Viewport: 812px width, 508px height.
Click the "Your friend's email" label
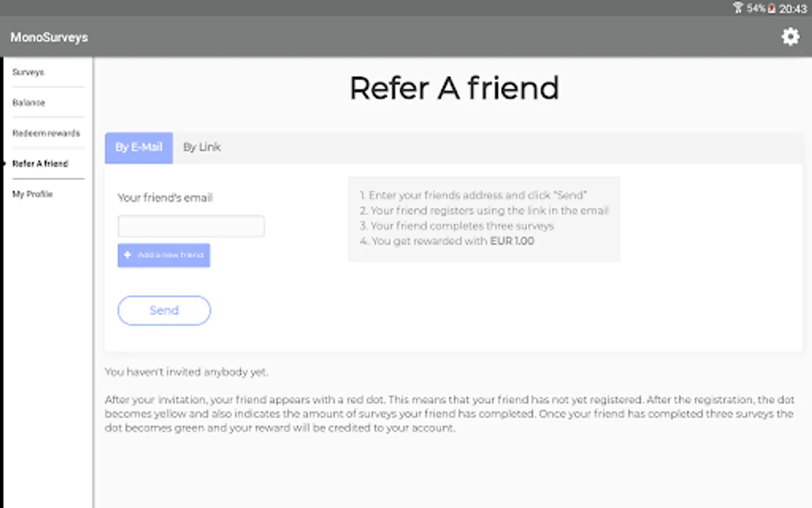point(165,198)
